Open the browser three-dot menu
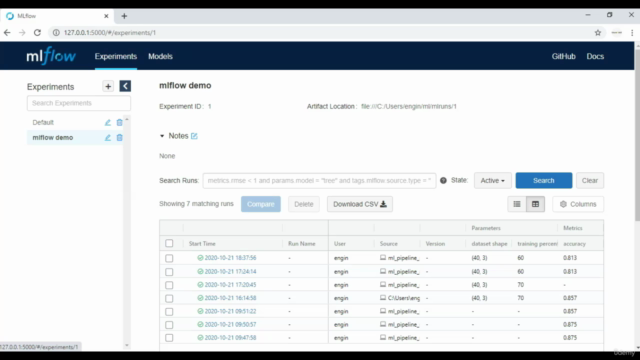The width and height of the screenshot is (640, 360). click(x=632, y=33)
